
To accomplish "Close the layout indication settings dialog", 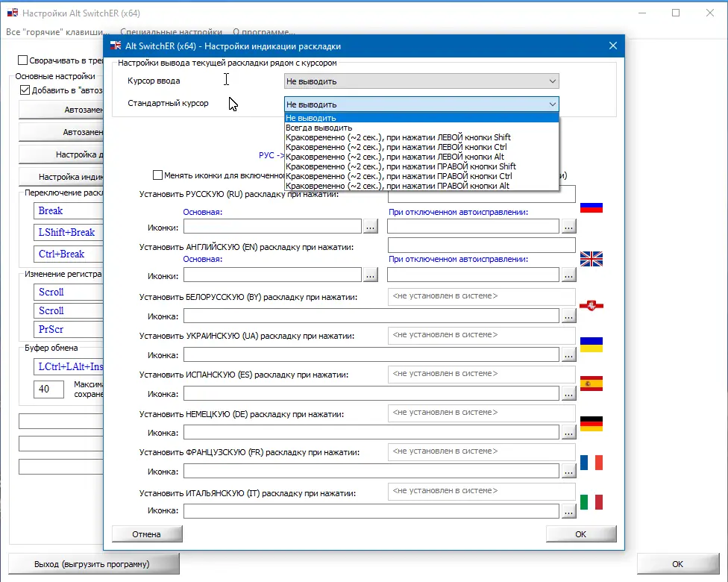I will point(613,46).
